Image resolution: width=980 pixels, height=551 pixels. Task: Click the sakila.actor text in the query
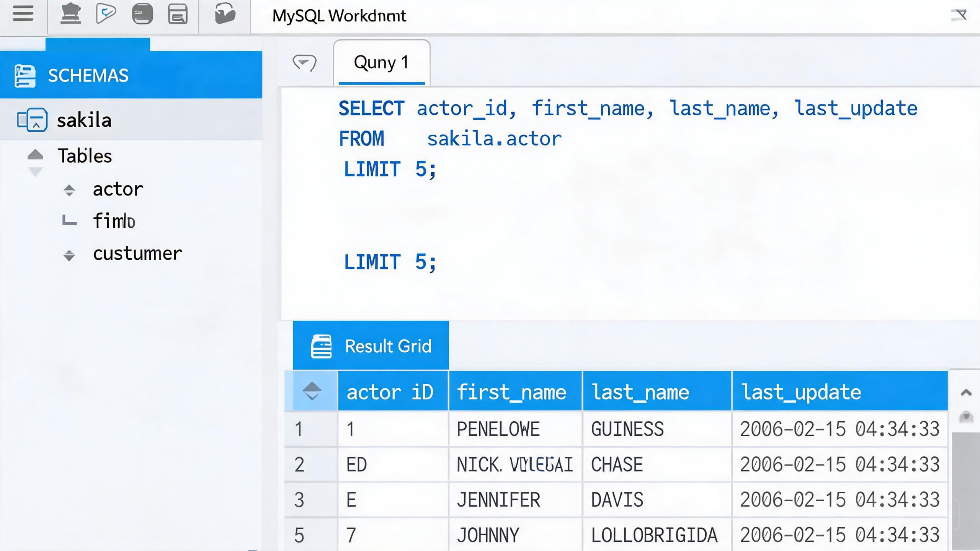point(494,139)
